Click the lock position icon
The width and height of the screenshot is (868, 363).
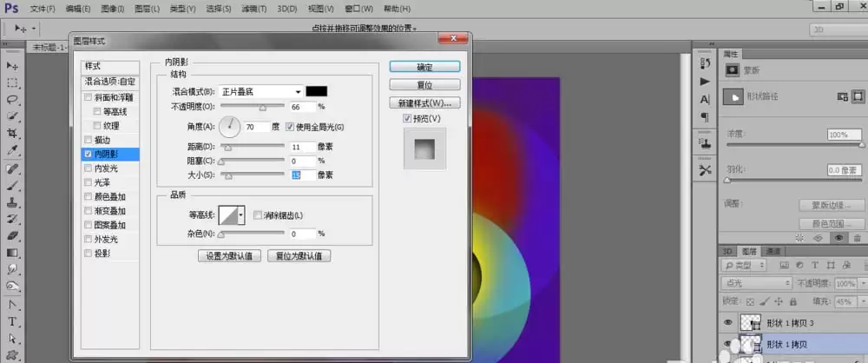pos(779,302)
